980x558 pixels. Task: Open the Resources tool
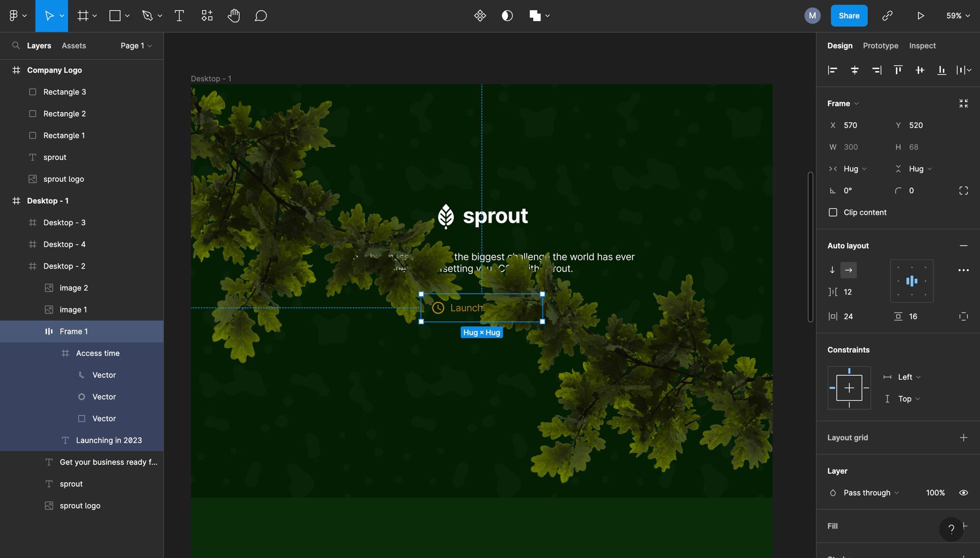pos(207,16)
